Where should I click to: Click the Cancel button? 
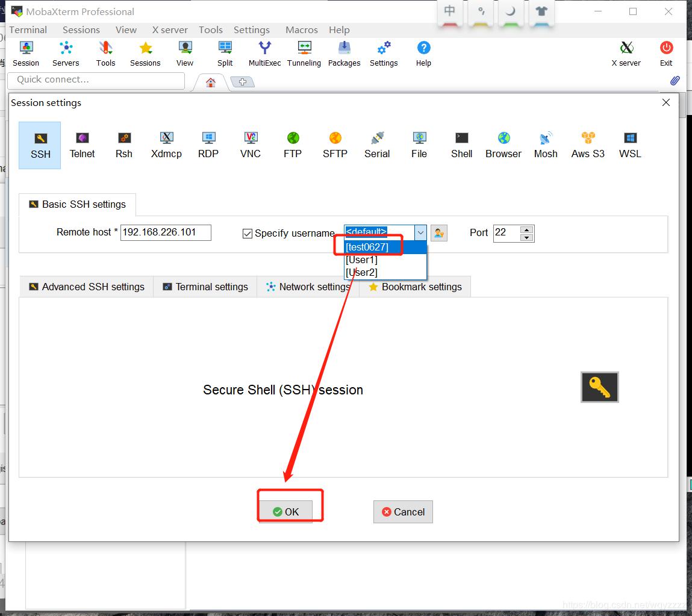(x=403, y=512)
